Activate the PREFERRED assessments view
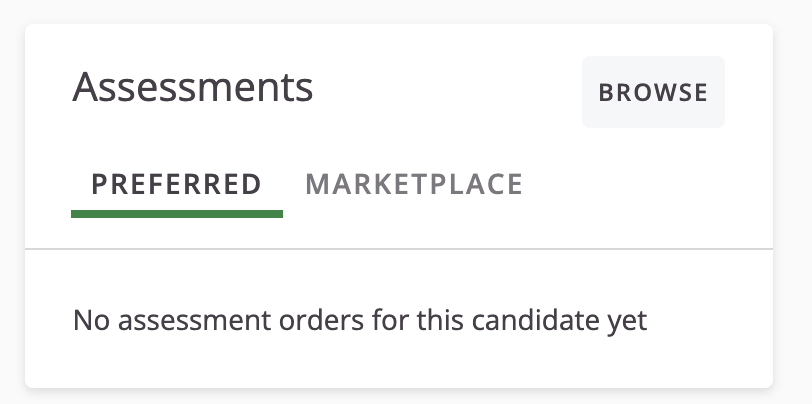The width and height of the screenshot is (812, 404). pyautogui.click(x=177, y=184)
